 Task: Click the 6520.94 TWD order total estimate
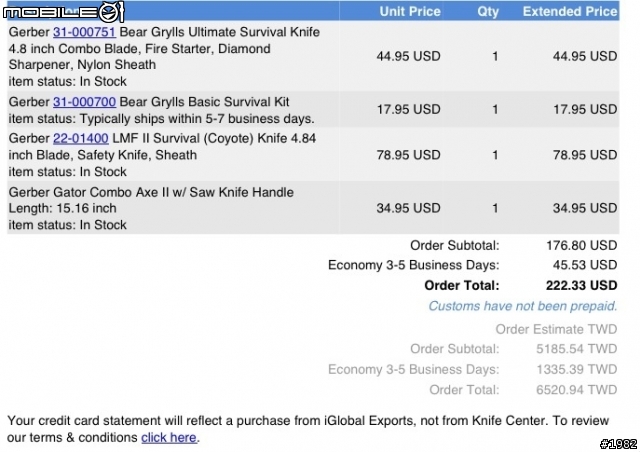tap(576, 390)
